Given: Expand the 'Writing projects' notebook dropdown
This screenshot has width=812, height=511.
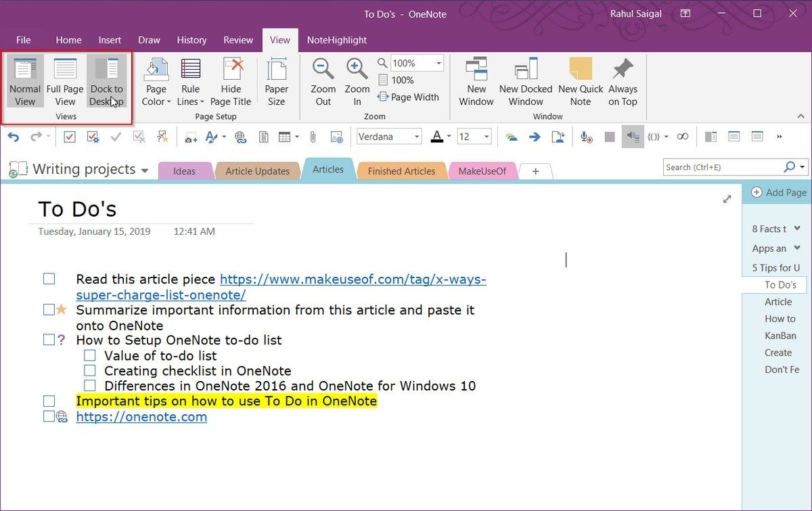Looking at the screenshot, I should click(x=144, y=170).
